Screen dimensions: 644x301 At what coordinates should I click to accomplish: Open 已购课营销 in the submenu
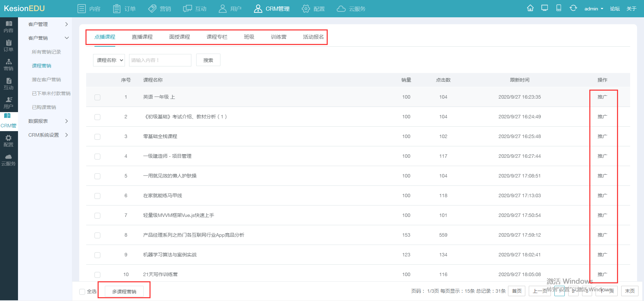point(44,107)
